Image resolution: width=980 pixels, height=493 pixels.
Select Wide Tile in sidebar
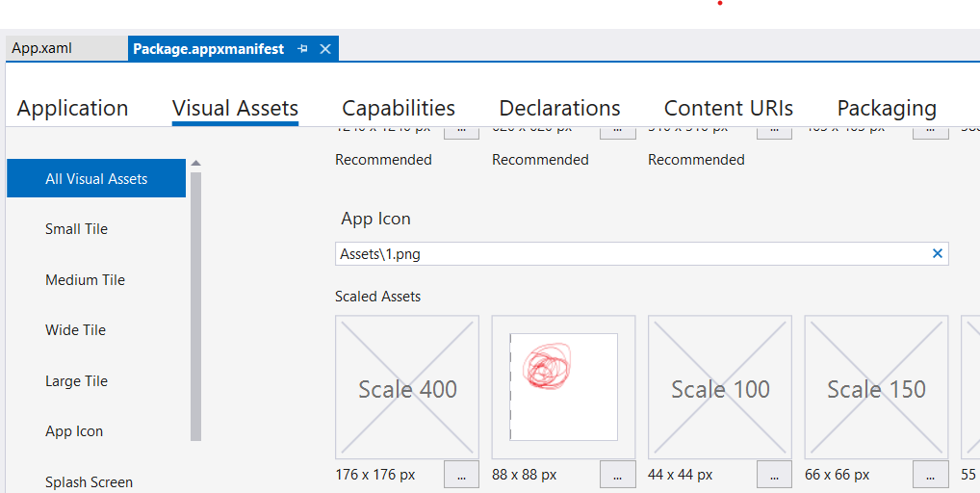coord(76,330)
